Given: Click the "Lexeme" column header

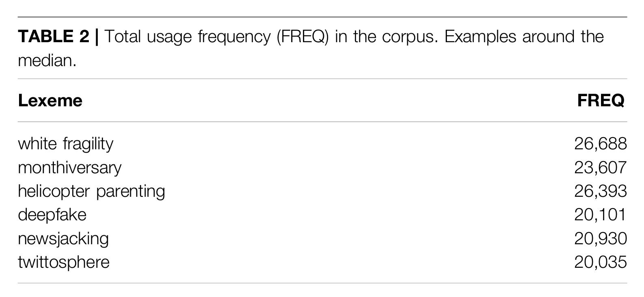Looking at the screenshot, I should [x=50, y=101].
